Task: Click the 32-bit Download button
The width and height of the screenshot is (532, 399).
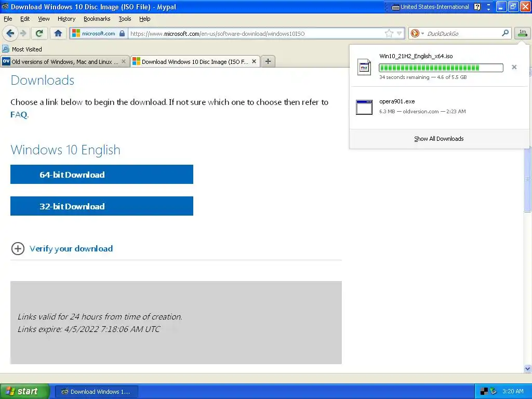Action: pyautogui.click(x=102, y=206)
